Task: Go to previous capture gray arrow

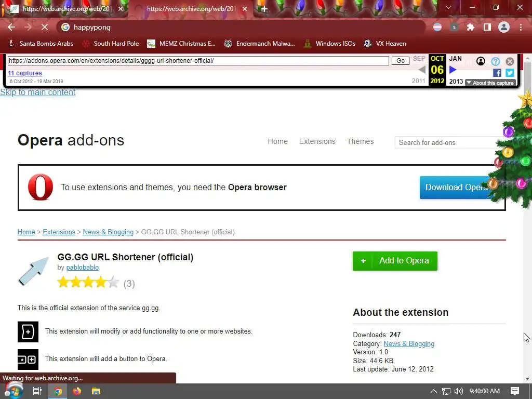Action: coord(422,70)
